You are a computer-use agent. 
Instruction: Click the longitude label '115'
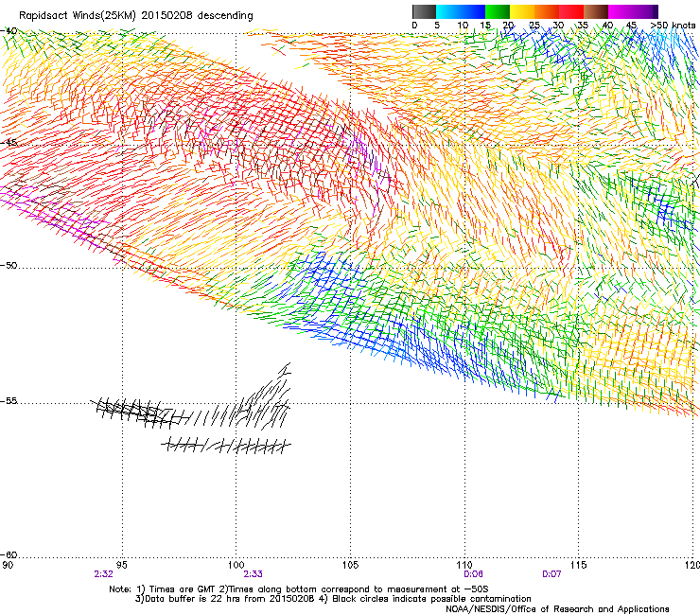(x=579, y=566)
